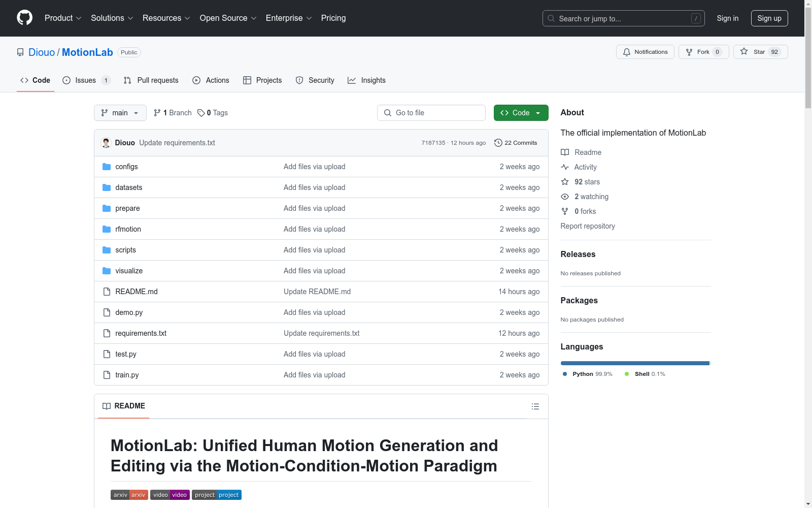Open the Diouo owner link
The image size is (812, 508).
click(42, 52)
